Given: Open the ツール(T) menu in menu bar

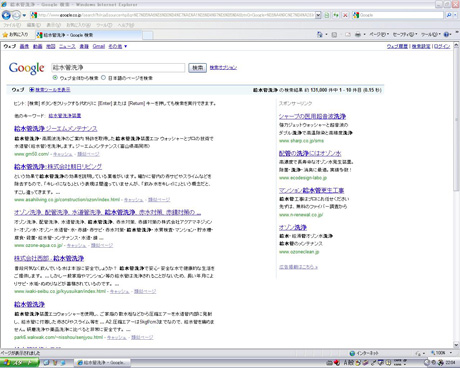Looking at the screenshot, I should (x=105, y=25).
